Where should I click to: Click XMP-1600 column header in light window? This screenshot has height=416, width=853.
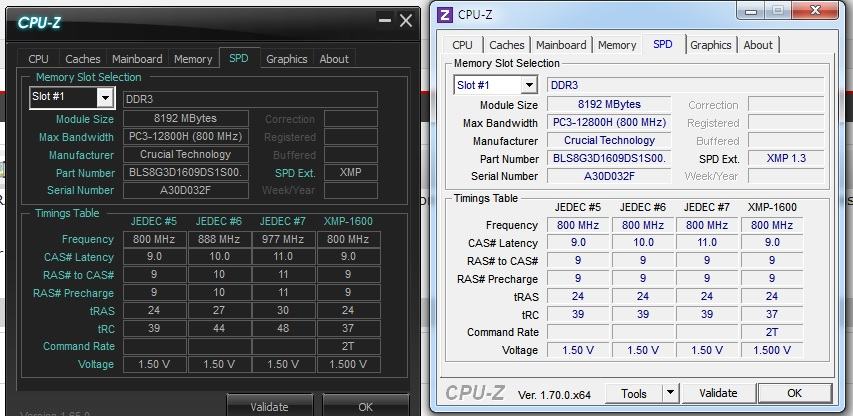pos(772,207)
